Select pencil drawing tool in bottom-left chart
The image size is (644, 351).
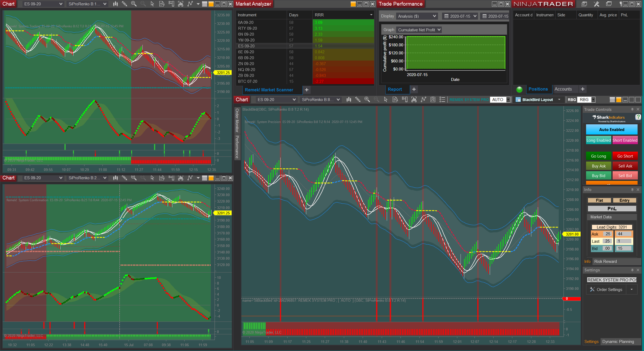[x=124, y=178]
